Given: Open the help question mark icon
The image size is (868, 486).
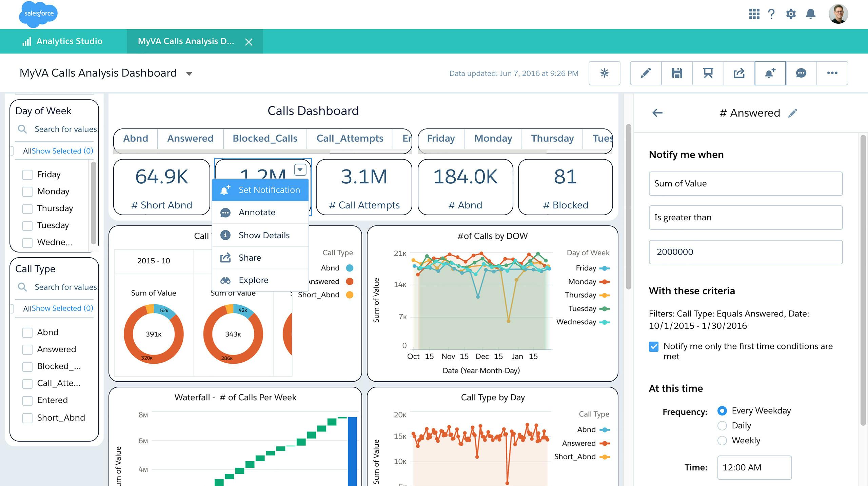Looking at the screenshot, I should 772,14.
